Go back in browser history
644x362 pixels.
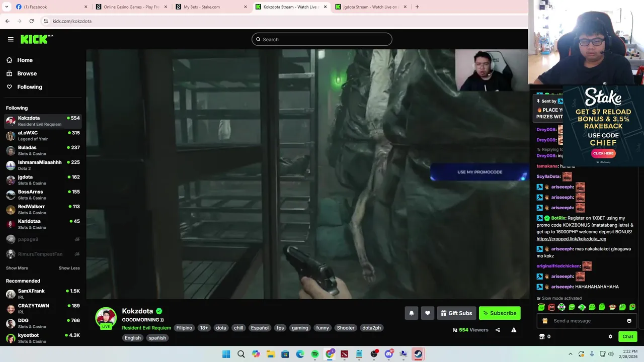tap(7, 21)
